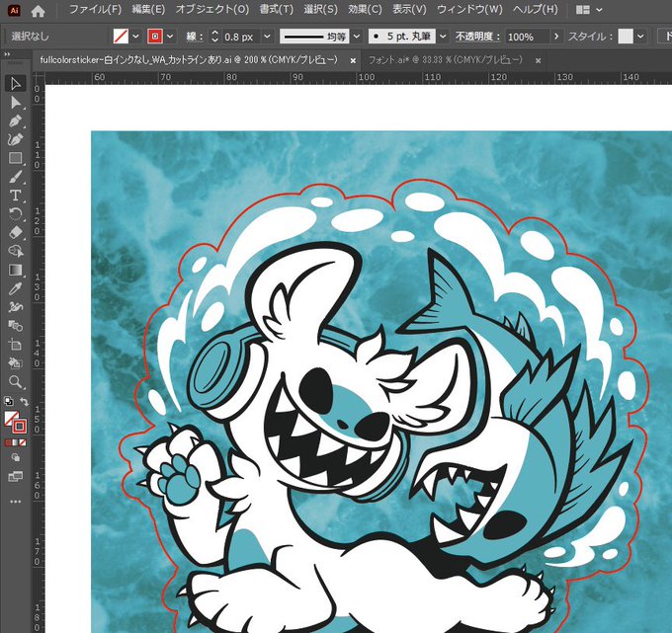Open the オブジェクト(O) menu
672x633 pixels.
pos(212,10)
